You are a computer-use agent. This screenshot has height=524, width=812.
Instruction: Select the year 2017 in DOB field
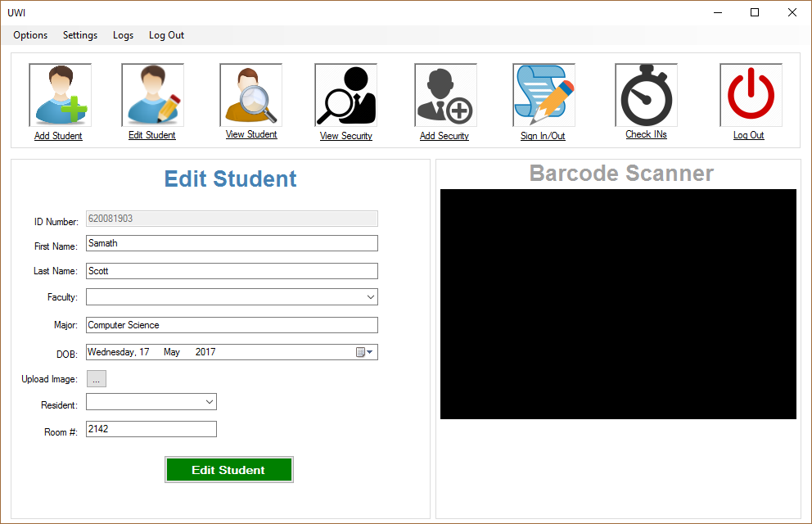pos(205,352)
